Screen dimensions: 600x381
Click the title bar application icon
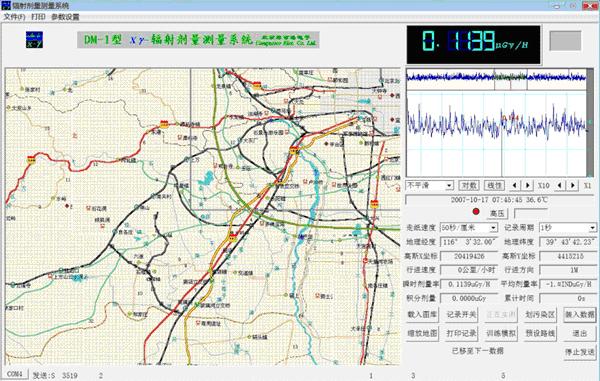pos(5,5)
